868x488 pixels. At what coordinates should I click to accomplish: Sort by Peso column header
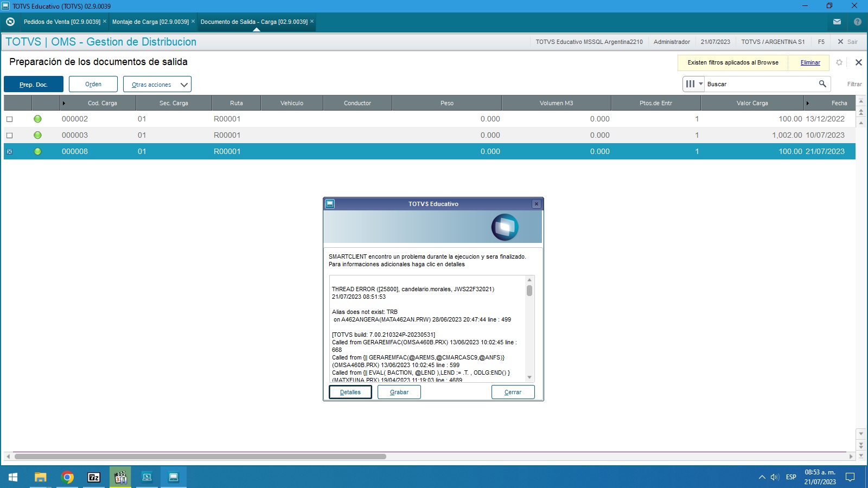pos(447,103)
